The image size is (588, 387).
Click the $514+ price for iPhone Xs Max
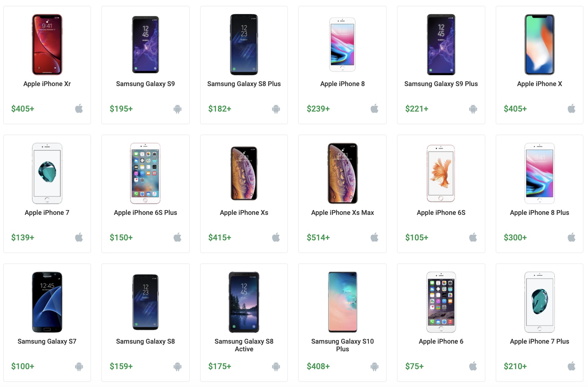click(318, 237)
